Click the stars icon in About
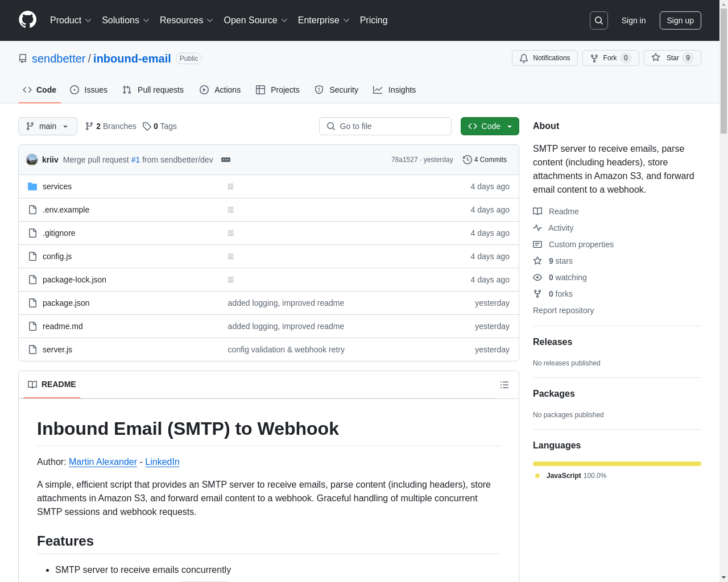This screenshot has width=728, height=582. click(537, 261)
